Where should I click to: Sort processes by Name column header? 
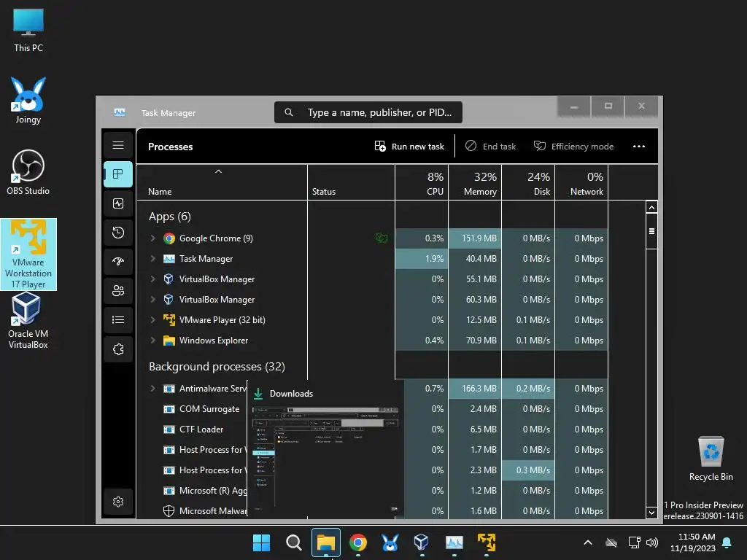[x=222, y=182]
